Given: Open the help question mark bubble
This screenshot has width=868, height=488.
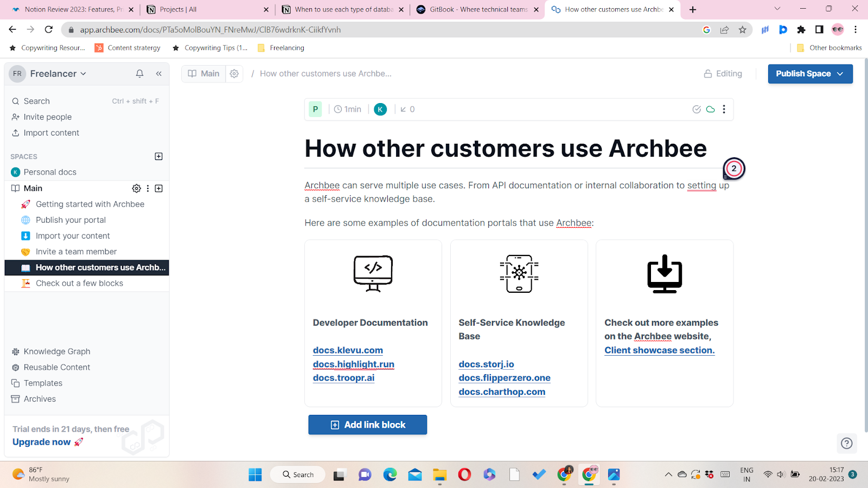Looking at the screenshot, I should coord(846,444).
